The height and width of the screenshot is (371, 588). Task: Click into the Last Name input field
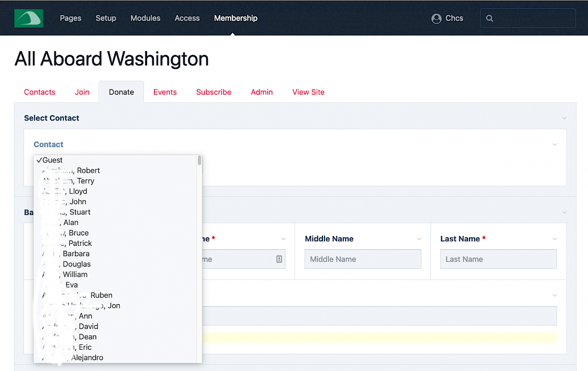pyautogui.click(x=498, y=259)
